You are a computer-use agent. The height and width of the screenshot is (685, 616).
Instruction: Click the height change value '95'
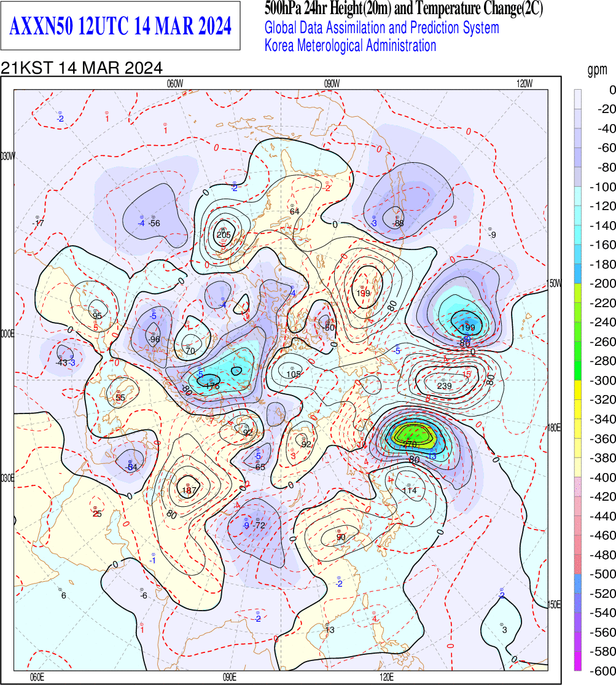pos(97,316)
